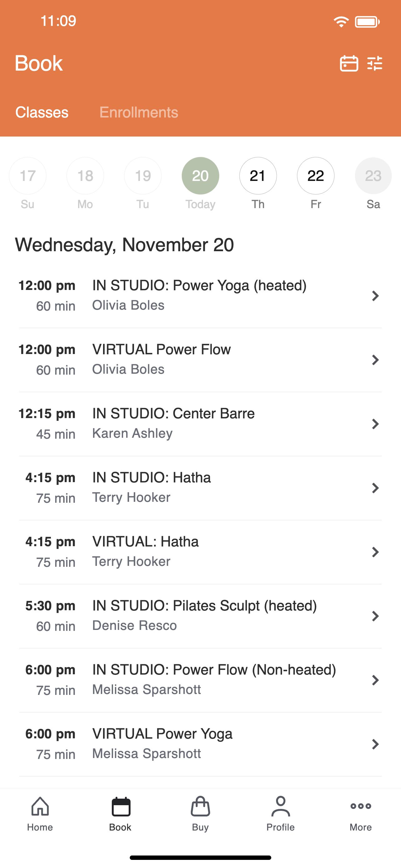Switch to the Enrollments tab

[139, 112]
